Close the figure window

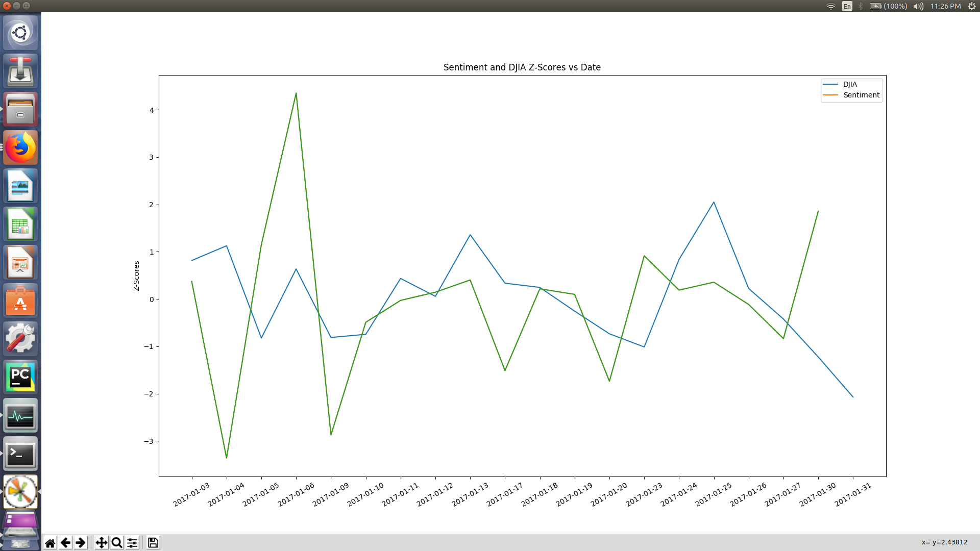pos(7,6)
